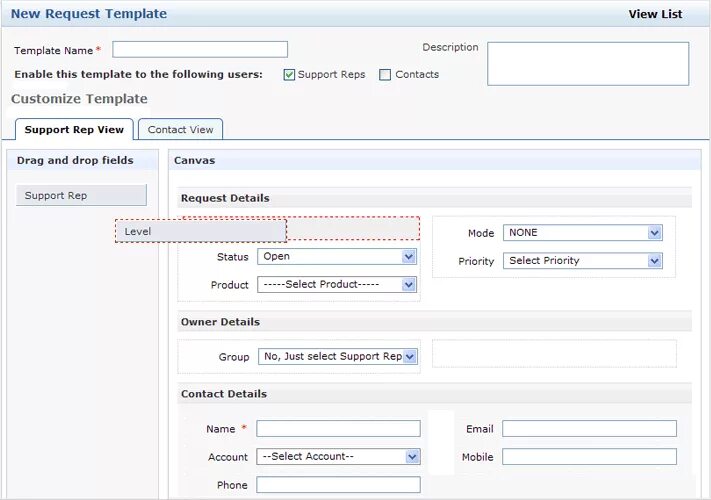Open the Group dropdown list
Viewport: 711px width, 500px height.
click(x=338, y=357)
